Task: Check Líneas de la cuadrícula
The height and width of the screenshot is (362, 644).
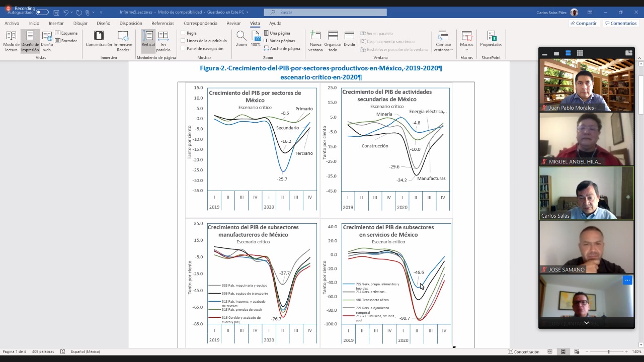Action: click(184, 41)
